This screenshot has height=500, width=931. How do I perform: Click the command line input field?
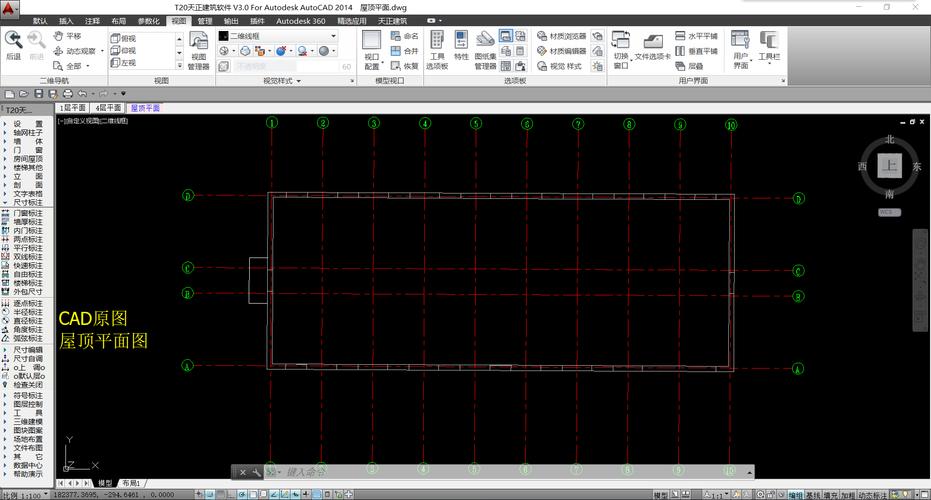[511, 472]
